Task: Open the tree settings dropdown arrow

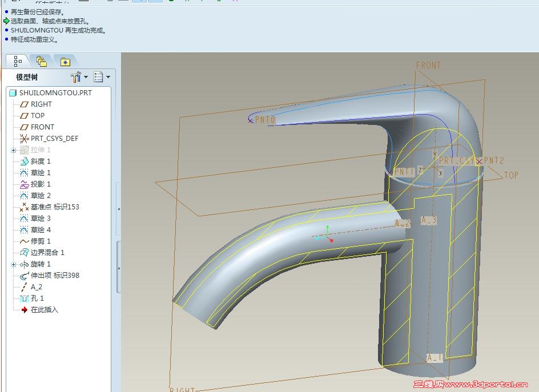Action: (x=108, y=77)
